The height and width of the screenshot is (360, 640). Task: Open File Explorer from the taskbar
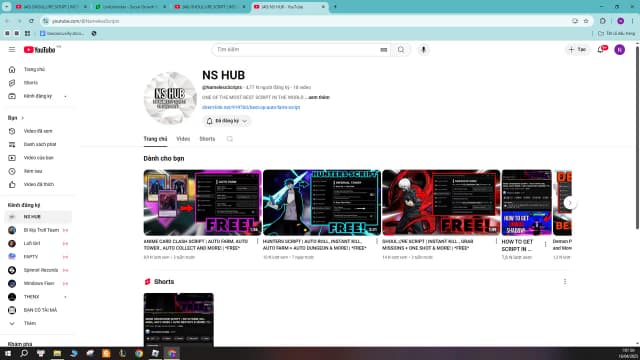pyautogui.click(x=57, y=353)
